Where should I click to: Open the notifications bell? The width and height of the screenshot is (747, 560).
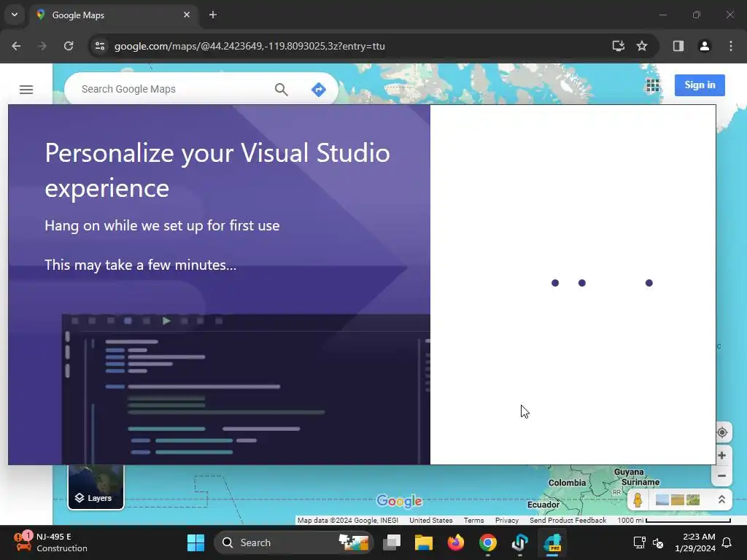[727, 542]
